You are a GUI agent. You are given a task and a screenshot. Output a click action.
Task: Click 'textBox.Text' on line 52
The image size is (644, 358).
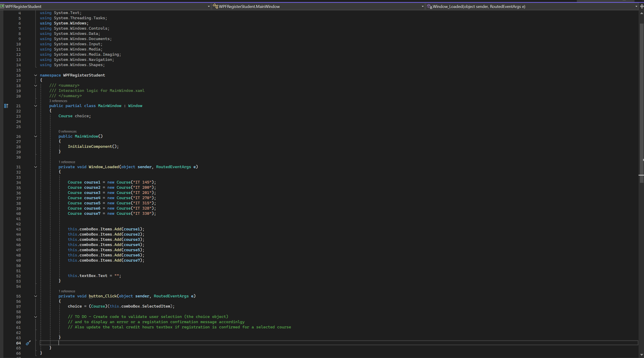tap(93, 276)
